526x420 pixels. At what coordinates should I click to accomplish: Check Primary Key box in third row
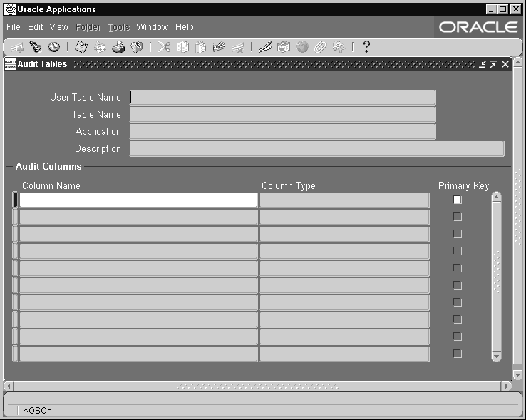tap(458, 234)
